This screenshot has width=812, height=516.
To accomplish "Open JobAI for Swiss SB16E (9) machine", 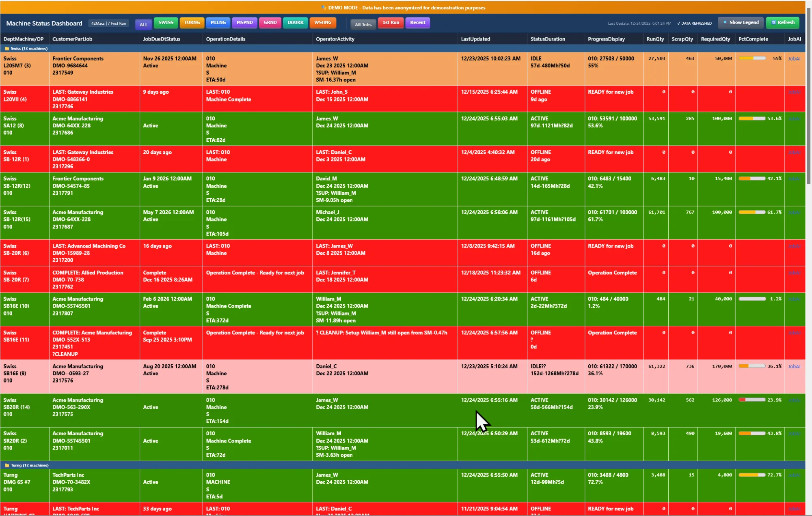I will [x=794, y=366].
